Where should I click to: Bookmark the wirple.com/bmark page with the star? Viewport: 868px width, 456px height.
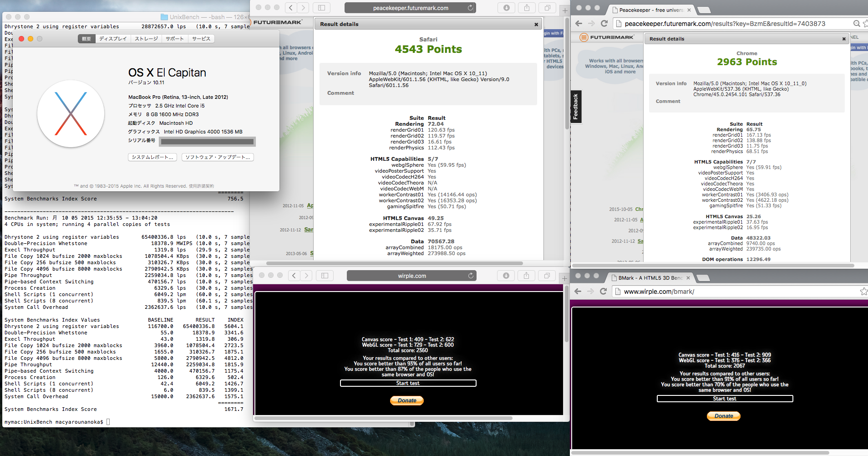863,292
